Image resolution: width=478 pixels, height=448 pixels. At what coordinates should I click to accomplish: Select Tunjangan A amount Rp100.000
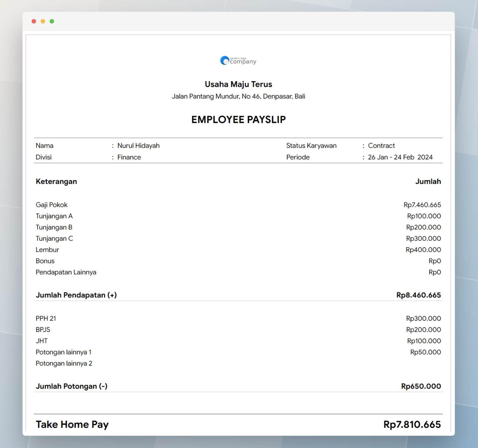point(424,216)
